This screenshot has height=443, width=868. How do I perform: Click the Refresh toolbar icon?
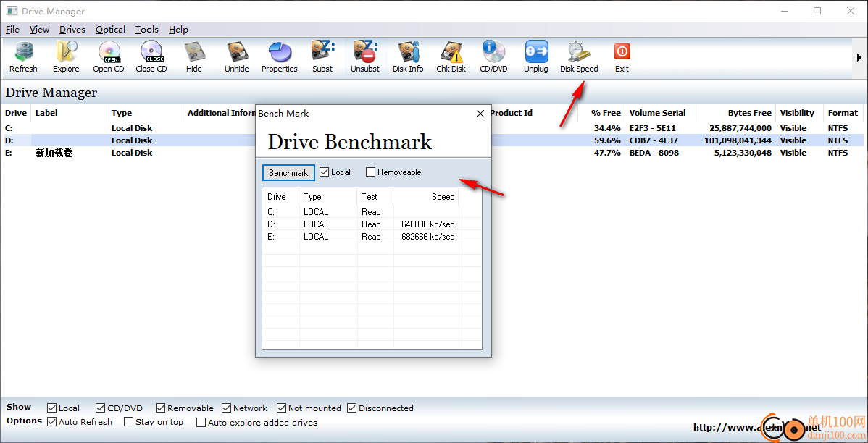click(23, 57)
